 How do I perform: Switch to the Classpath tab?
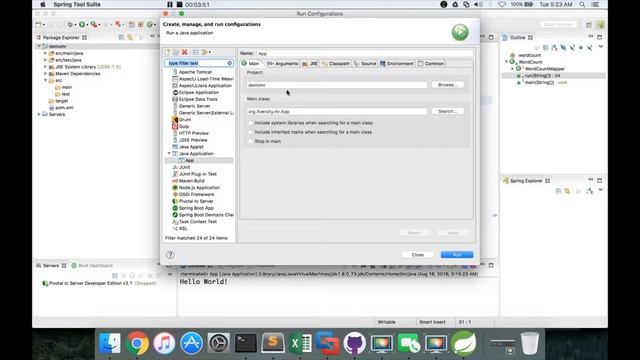(x=336, y=64)
